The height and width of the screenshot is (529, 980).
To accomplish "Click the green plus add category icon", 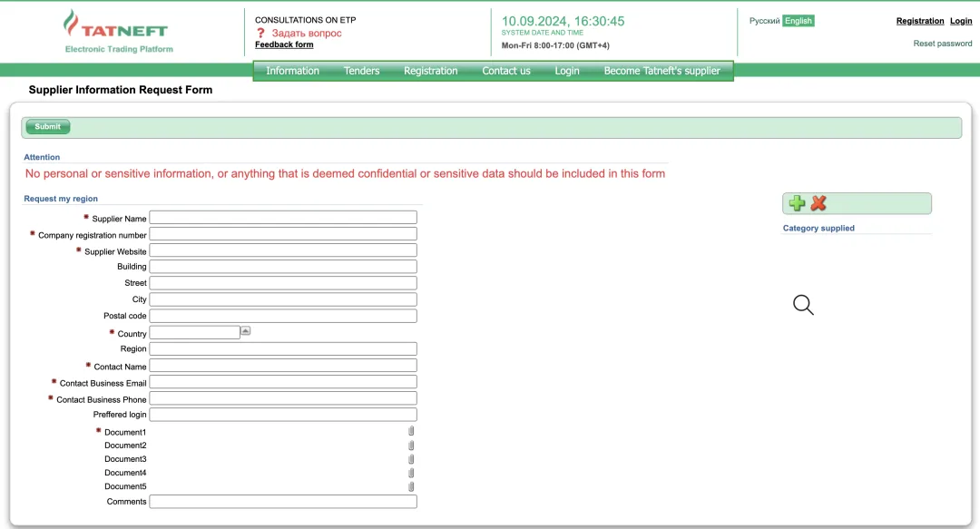I will click(797, 204).
